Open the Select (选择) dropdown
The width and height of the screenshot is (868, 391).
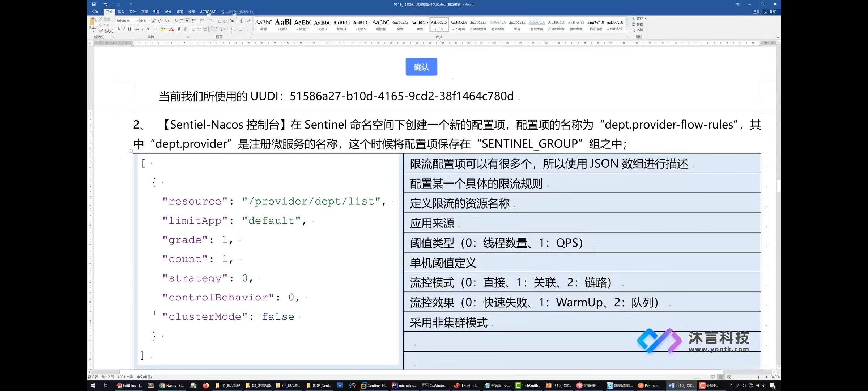pyautogui.click(x=639, y=30)
